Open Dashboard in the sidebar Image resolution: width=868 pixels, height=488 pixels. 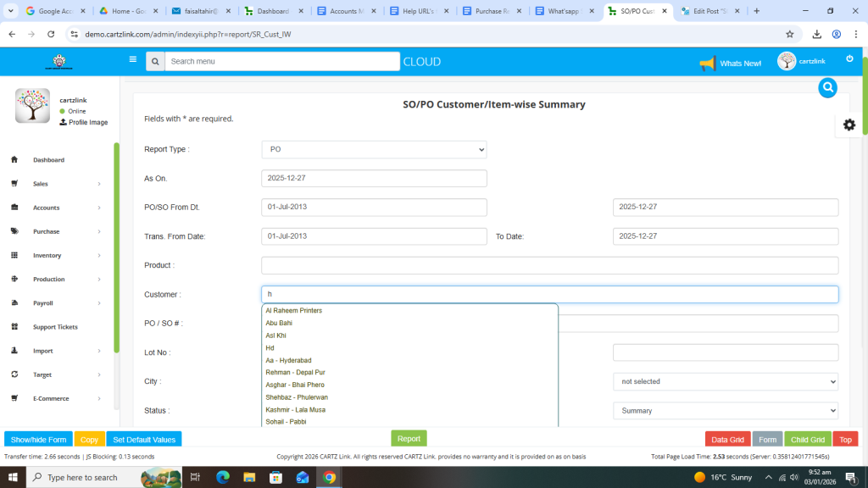click(48, 160)
